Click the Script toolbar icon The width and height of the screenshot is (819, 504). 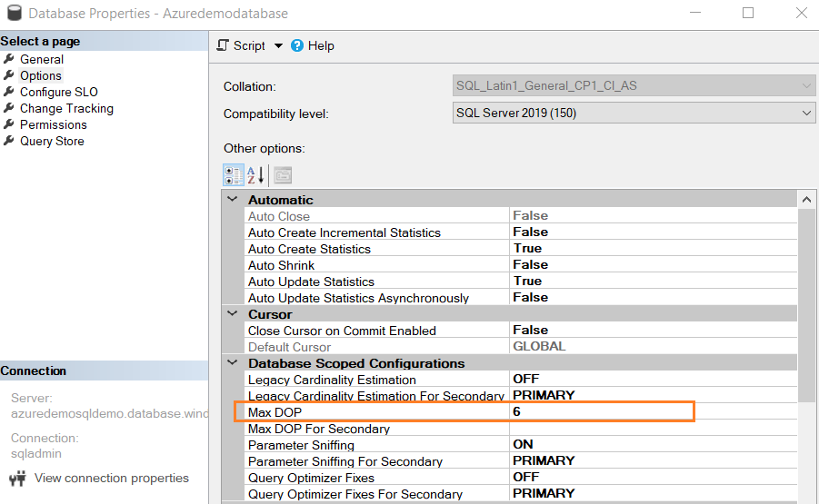point(224,45)
